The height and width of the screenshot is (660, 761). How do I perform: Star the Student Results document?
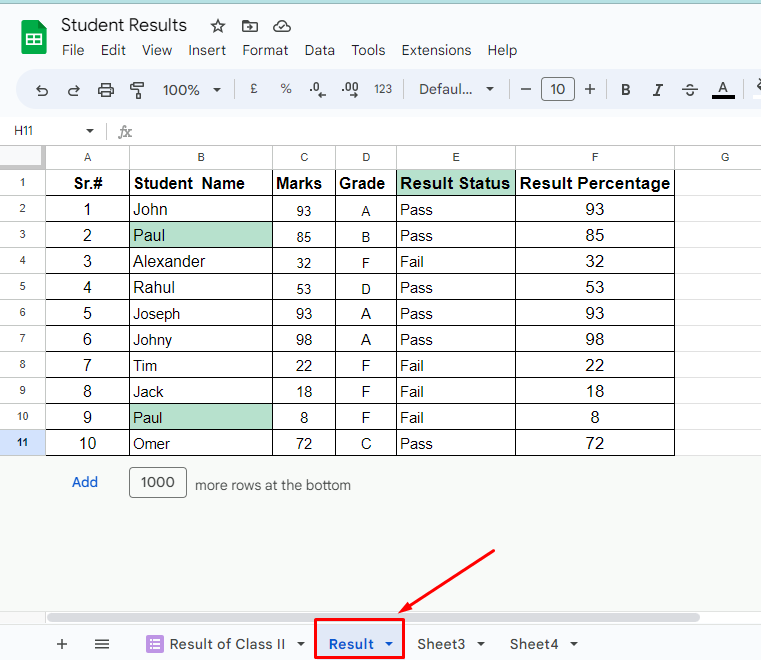pyautogui.click(x=217, y=26)
